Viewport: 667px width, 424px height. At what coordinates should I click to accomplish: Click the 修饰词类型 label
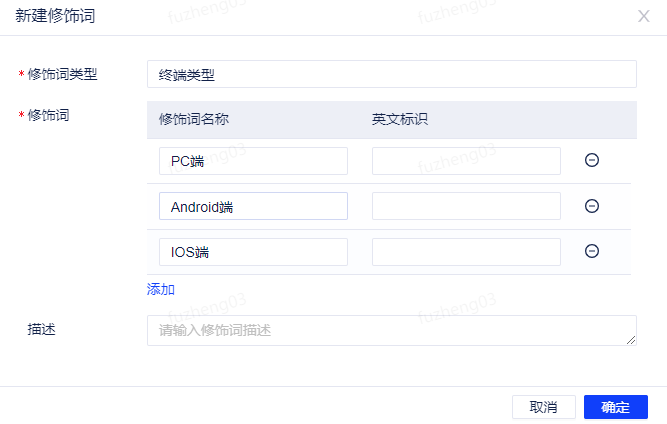[63, 74]
